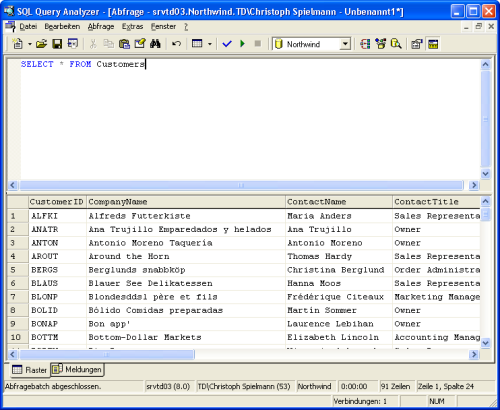Click the results grid scroll right arrow
Viewport: 500px width, 410px height.
click(474, 354)
